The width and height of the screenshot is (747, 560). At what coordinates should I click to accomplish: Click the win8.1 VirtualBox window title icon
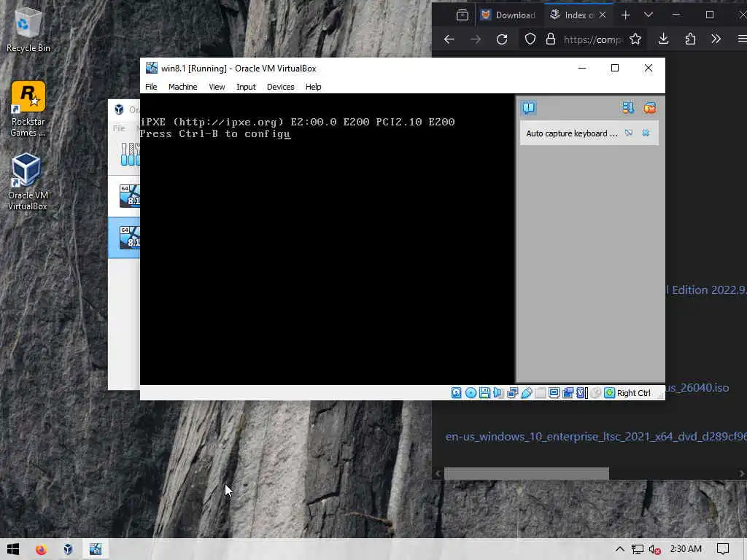click(x=152, y=68)
